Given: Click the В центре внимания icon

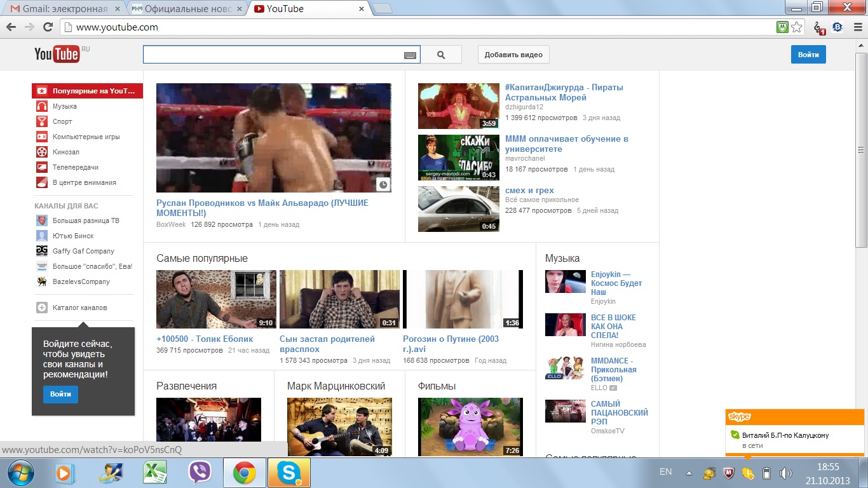Looking at the screenshot, I should [x=41, y=182].
